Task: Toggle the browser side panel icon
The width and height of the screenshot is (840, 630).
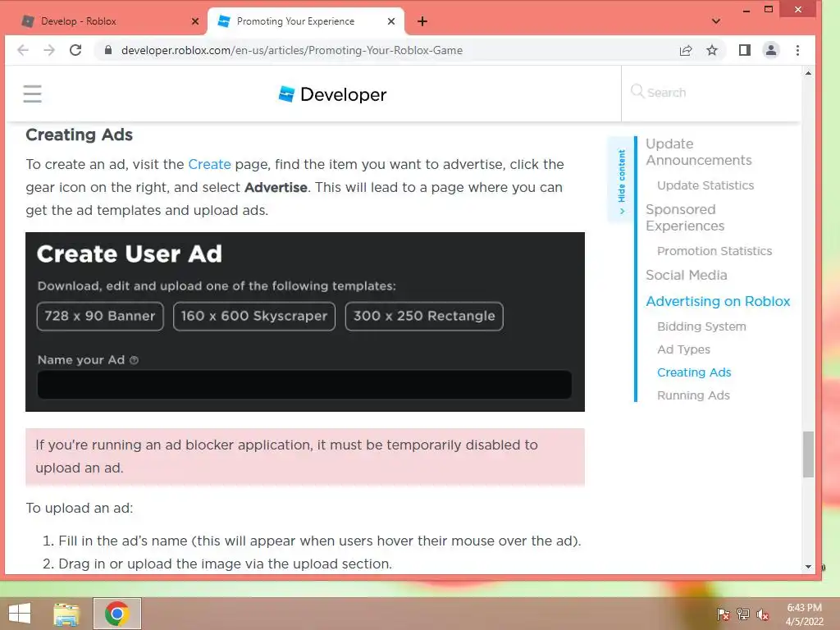Action: [x=745, y=50]
